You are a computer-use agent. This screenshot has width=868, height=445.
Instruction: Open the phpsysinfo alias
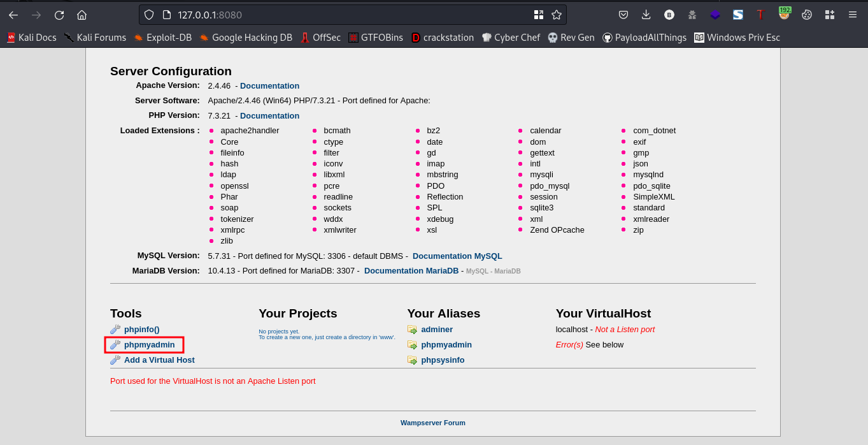pos(443,360)
